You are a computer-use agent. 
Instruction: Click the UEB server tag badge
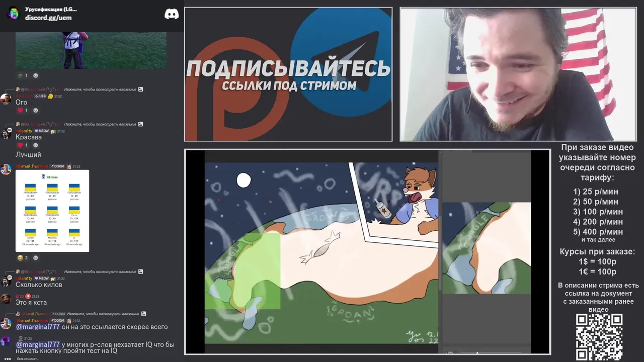tap(40, 96)
